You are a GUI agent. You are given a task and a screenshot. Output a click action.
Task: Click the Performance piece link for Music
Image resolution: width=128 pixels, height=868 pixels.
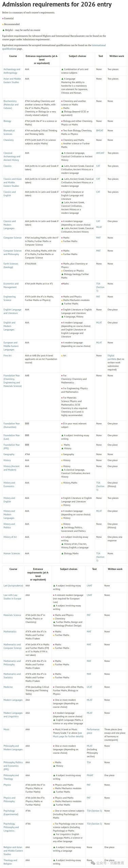(x=93, y=731)
